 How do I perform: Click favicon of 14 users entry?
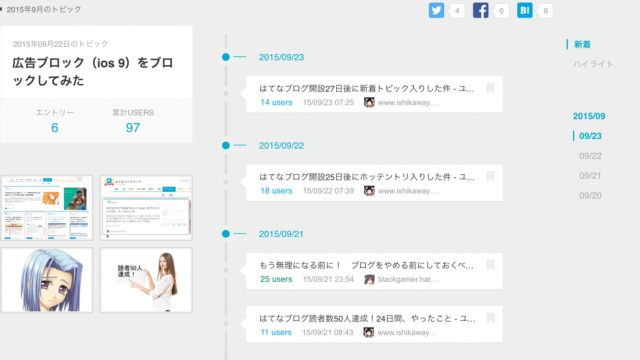click(369, 102)
